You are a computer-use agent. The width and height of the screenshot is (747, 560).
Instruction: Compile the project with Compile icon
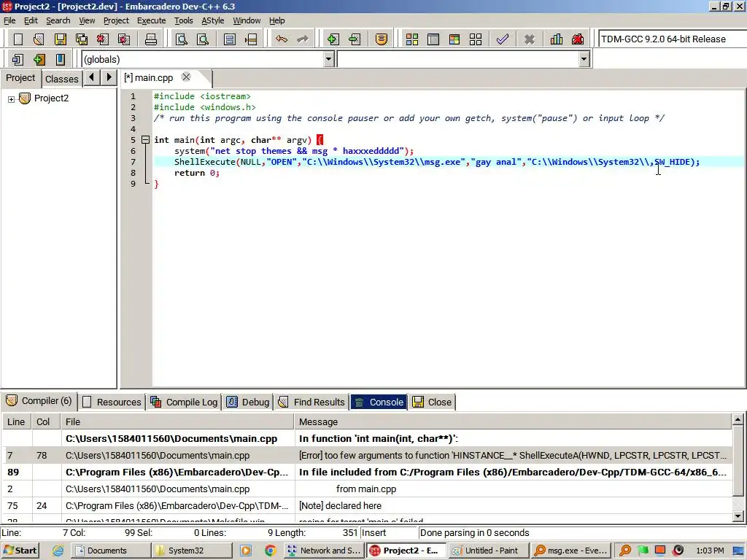[x=412, y=39]
